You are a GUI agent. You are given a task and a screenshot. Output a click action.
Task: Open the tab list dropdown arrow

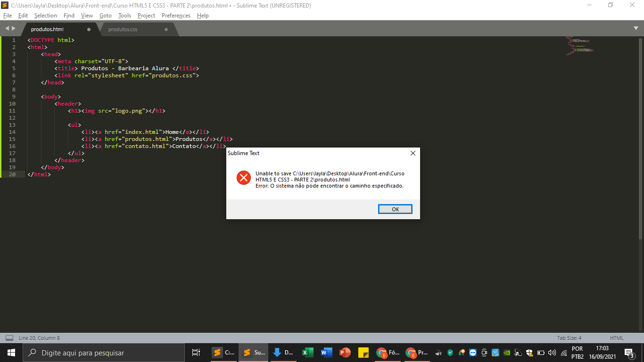[636, 28]
